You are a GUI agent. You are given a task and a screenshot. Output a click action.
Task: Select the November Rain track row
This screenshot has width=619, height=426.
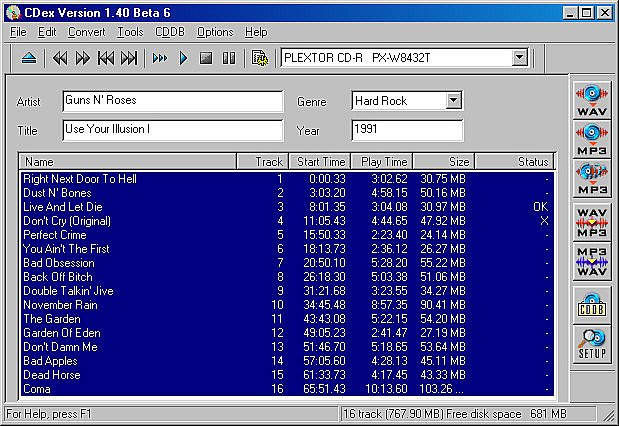pyautogui.click(x=287, y=305)
